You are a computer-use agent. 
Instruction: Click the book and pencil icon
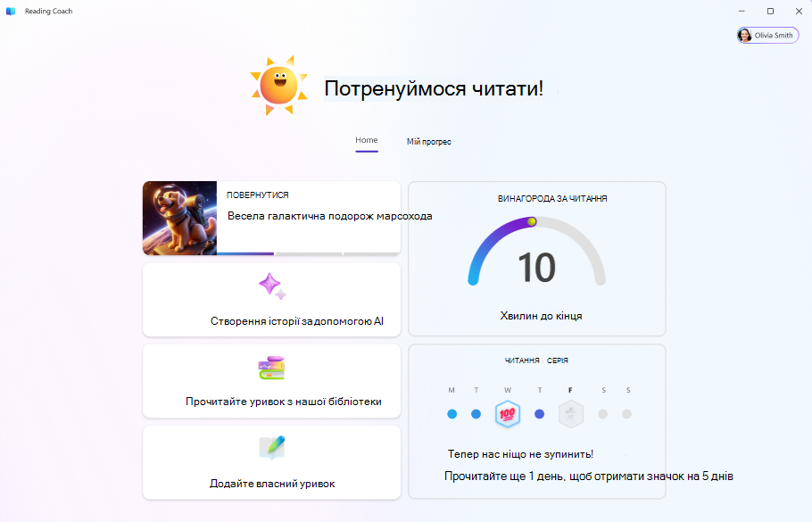pyautogui.click(x=272, y=448)
